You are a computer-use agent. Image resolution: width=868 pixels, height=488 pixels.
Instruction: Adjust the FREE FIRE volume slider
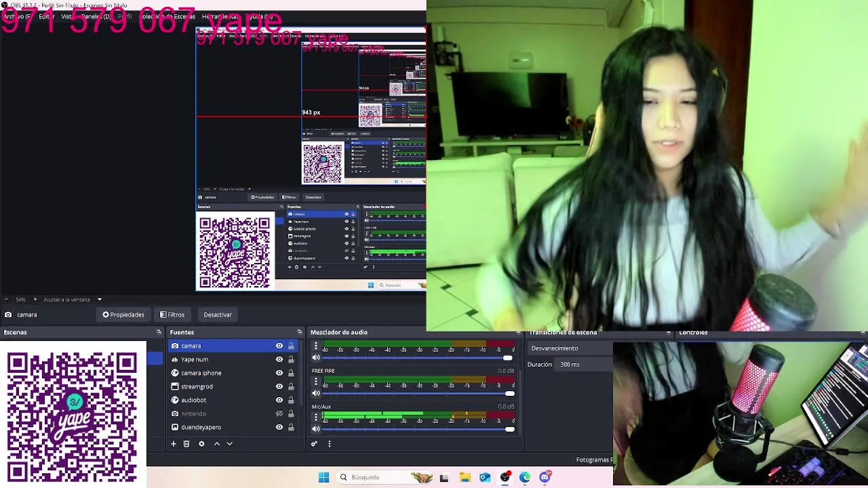(x=418, y=394)
